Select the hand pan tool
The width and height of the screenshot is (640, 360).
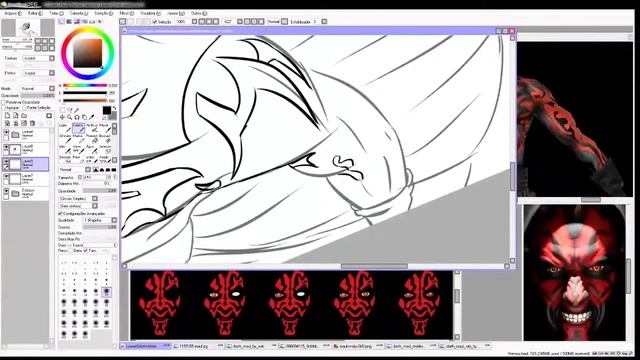[84, 118]
